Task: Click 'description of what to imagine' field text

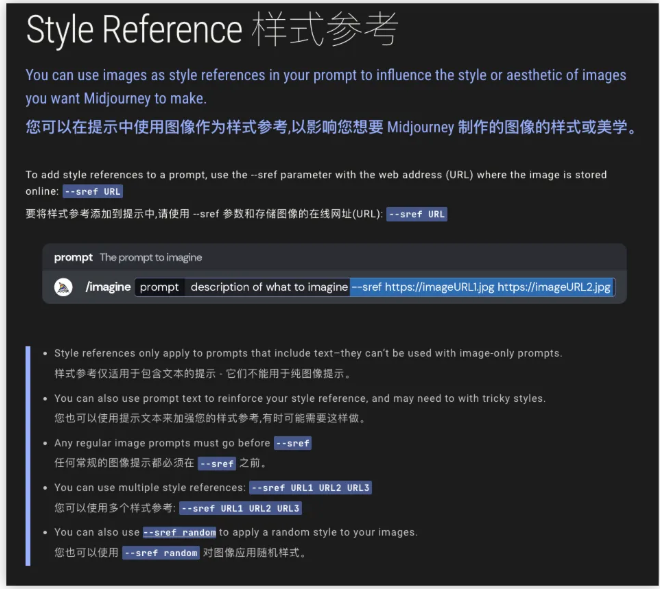Action: tap(269, 287)
